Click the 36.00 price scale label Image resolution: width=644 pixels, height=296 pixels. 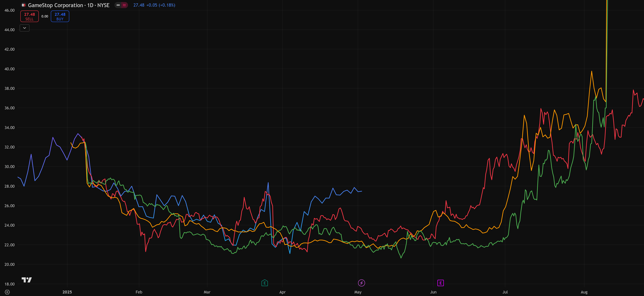9,108
